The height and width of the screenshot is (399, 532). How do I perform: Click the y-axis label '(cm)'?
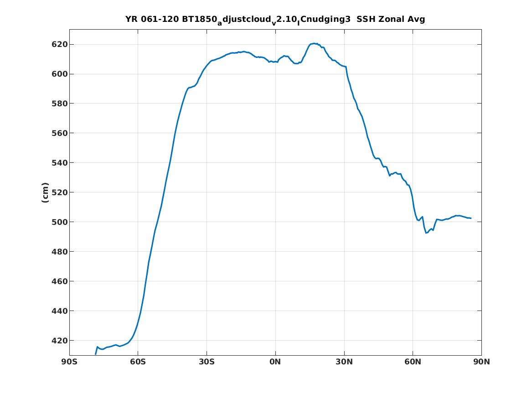pyautogui.click(x=45, y=192)
